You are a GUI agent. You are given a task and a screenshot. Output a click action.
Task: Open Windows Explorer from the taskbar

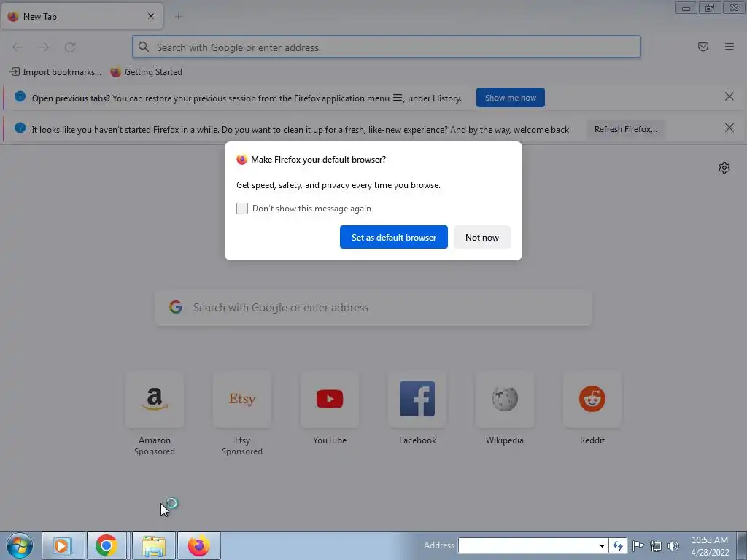[x=153, y=545]
